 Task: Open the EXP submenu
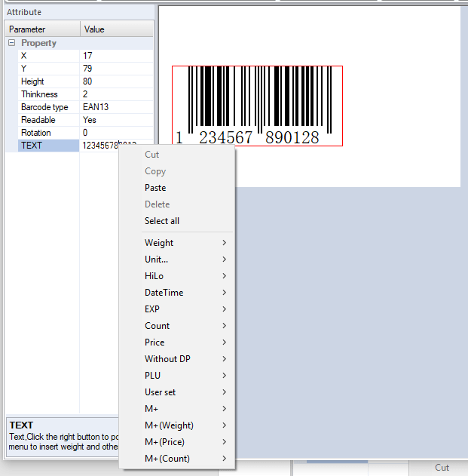pyautogui.click(x=176, y=309)
